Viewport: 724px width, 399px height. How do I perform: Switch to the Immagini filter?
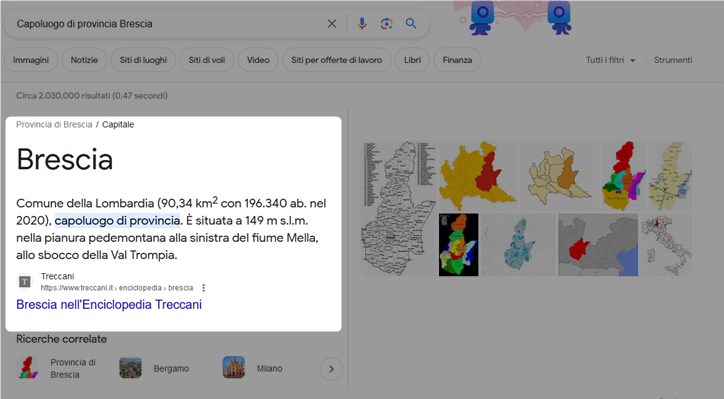(31, 60)
